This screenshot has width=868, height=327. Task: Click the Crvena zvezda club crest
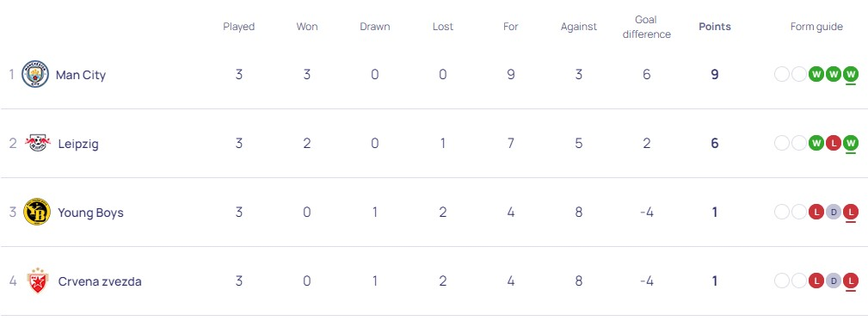[37, 281]
